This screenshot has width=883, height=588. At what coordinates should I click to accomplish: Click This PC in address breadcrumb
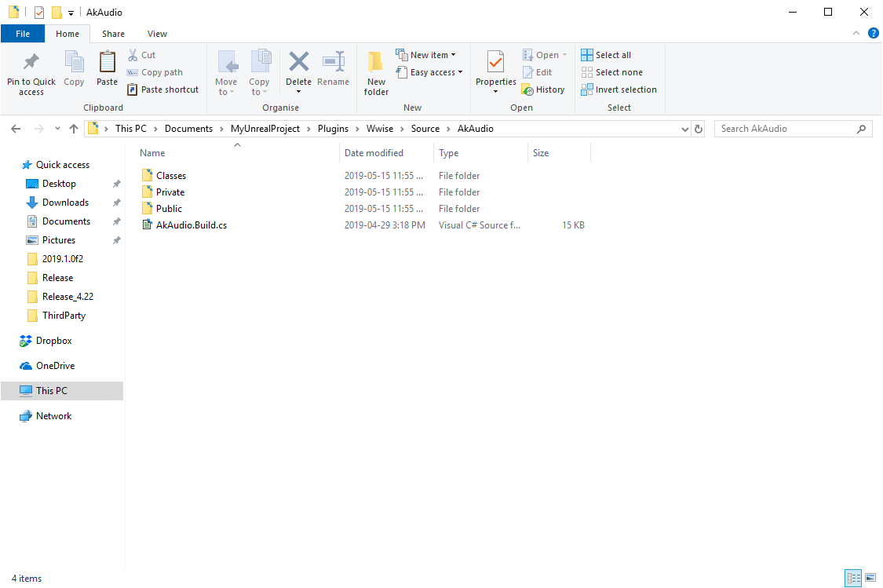[130, 129]
